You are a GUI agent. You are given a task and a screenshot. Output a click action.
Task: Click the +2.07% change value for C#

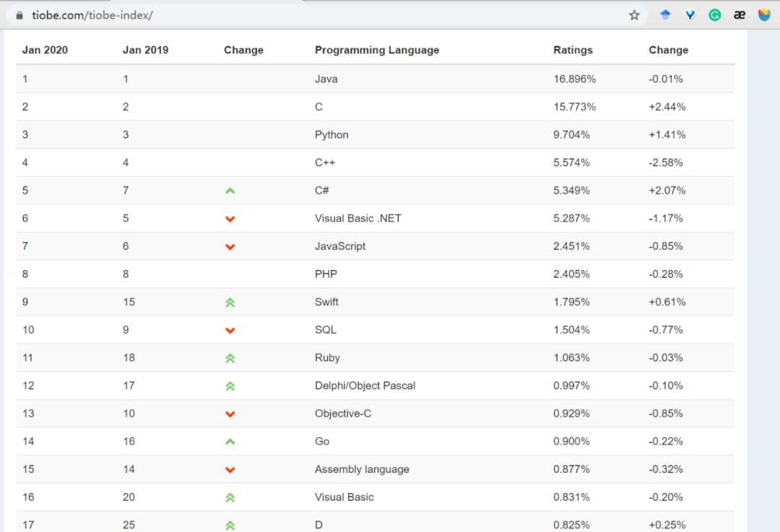pos(667,191)
